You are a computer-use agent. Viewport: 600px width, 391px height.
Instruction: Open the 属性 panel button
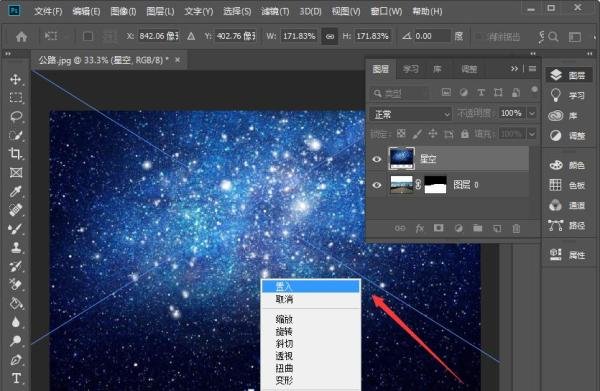(x=568, y=255)
